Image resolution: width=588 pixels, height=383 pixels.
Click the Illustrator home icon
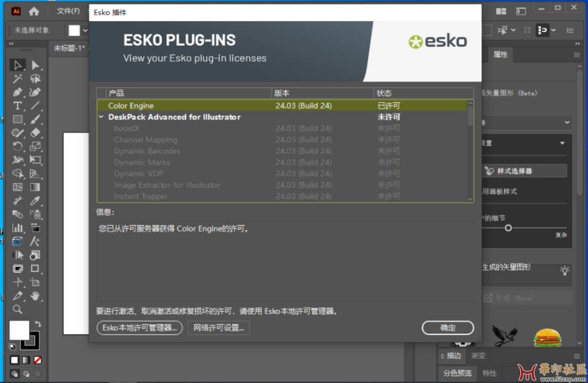(x=34, y=11)
